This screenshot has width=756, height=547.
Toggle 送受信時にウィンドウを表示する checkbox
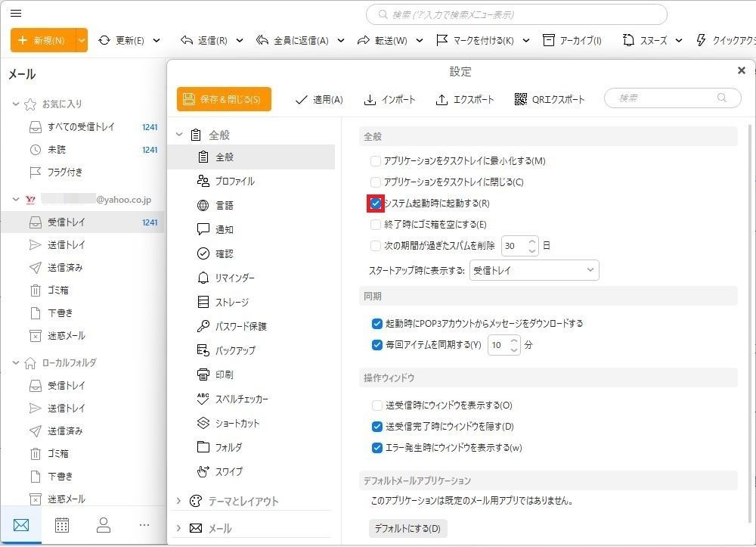point(377,406)
